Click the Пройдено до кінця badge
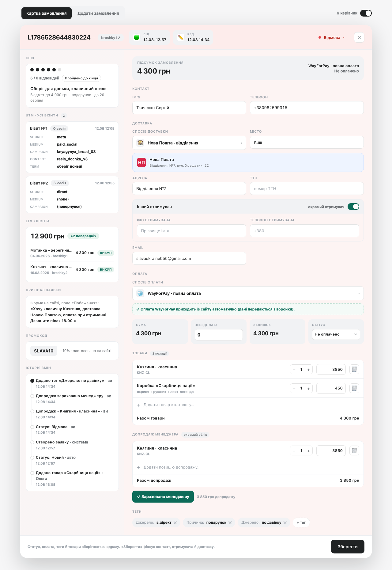 pyautogui.click(x=81, y=78)
